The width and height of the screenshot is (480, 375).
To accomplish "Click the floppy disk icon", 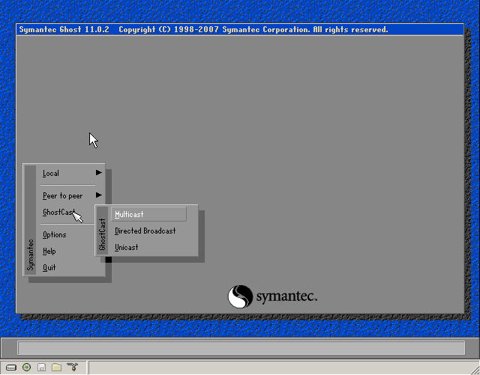I will (42, 367).
